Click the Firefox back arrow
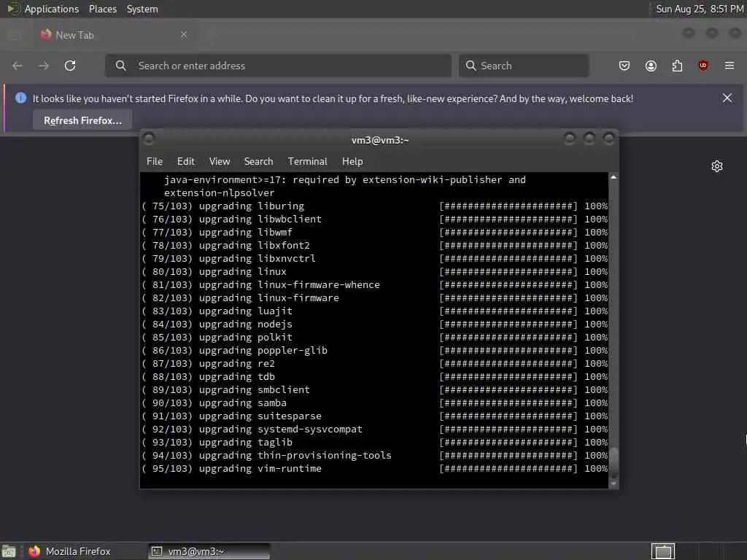 (x=18, y=66)
